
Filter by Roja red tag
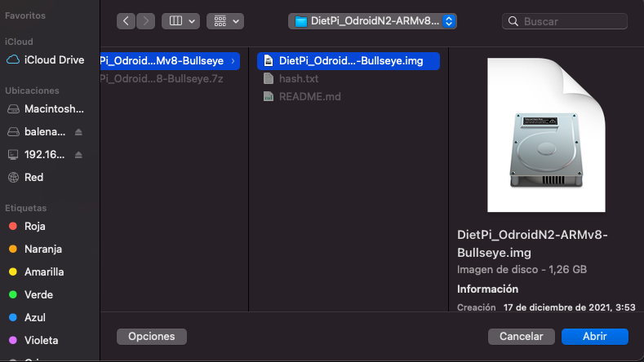click(35, 226)
